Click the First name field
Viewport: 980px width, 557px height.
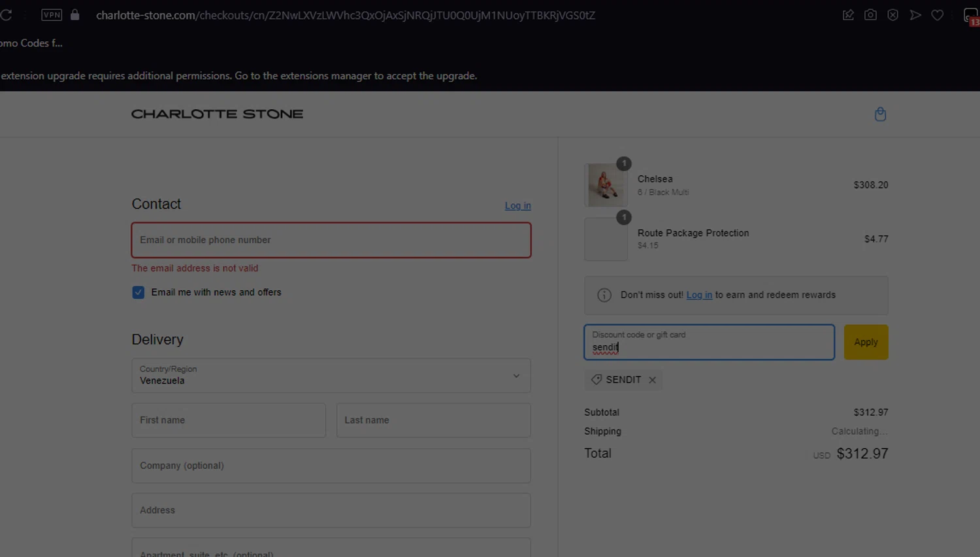tap(229, 420)
